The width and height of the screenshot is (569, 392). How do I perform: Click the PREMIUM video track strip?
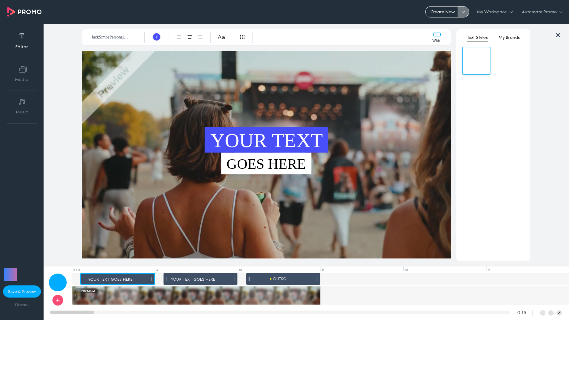point(196,295)
